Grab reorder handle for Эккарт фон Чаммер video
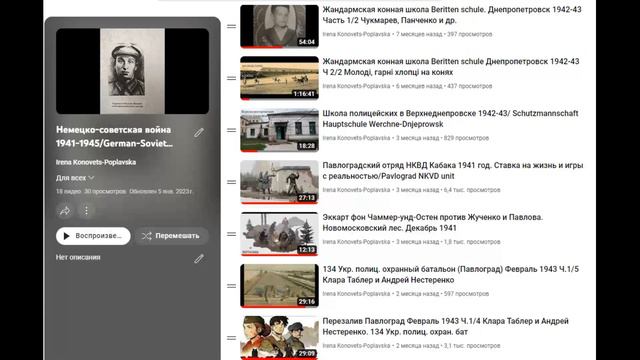This screenshot has width=640, height=360. (231, 234)
